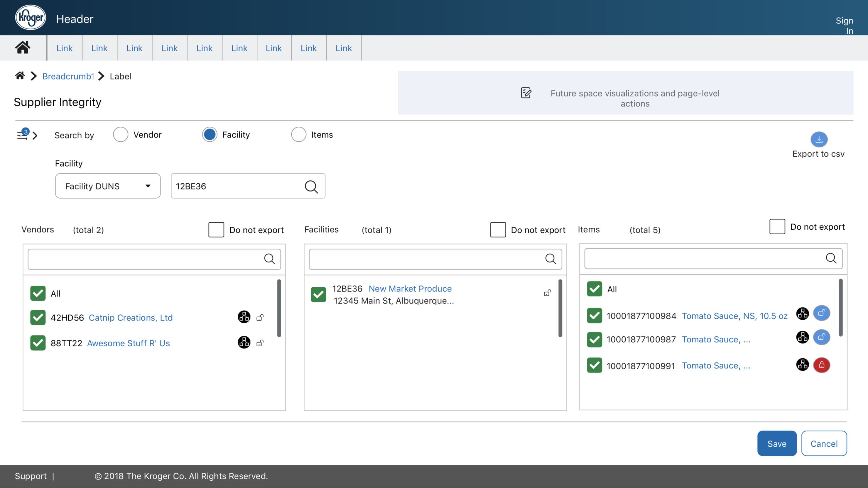Click the search magnifier in facility DUNS field

point(311,186)
